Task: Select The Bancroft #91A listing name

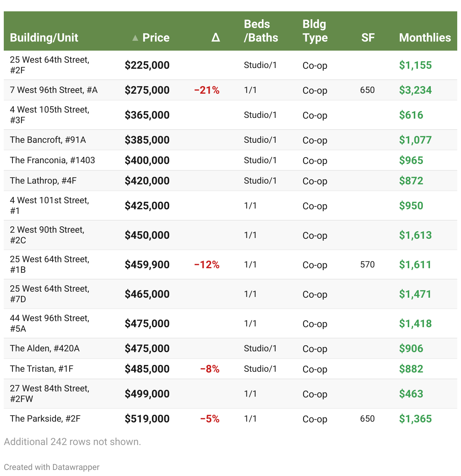Action: [48, 140]
